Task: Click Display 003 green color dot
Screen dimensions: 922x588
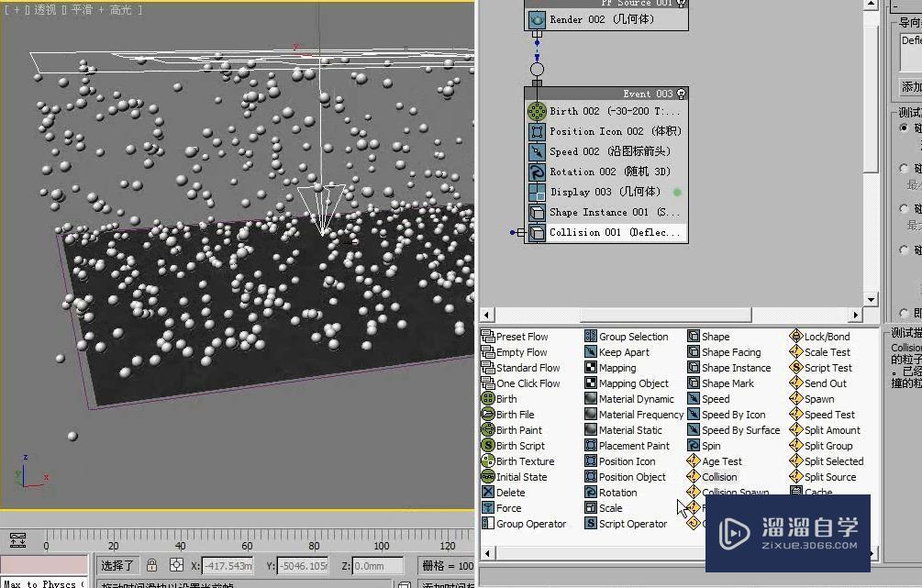Action: [x=677, y=193]
